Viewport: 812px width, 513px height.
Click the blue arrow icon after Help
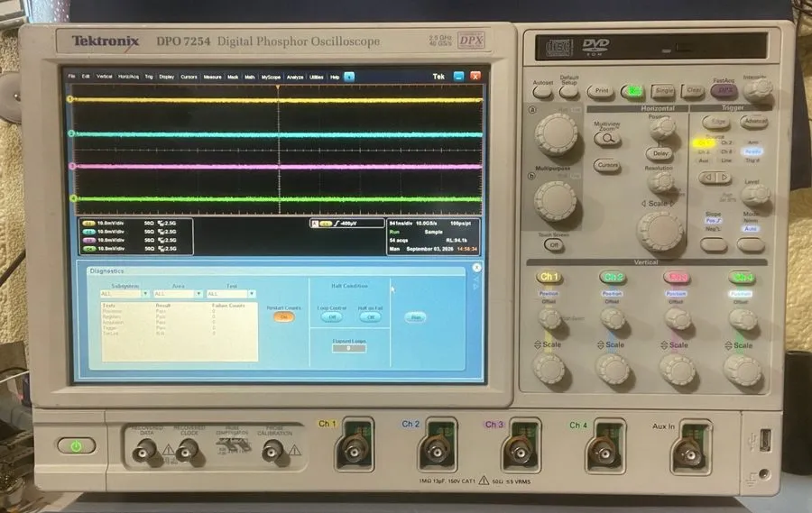(x=349, y=77)
